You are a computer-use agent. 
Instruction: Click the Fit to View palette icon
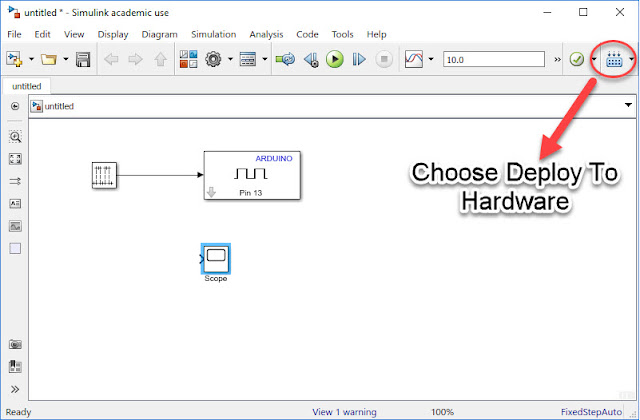(15, 159)
